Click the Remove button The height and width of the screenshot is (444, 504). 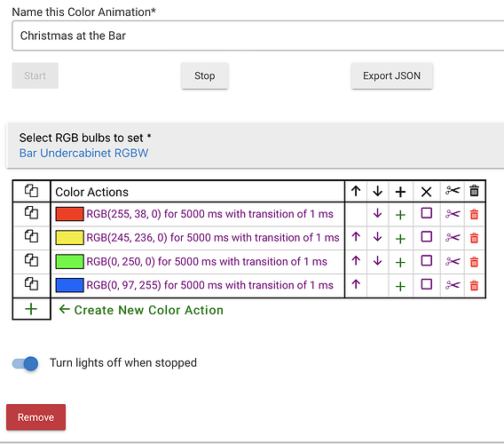tap(36, 417)
